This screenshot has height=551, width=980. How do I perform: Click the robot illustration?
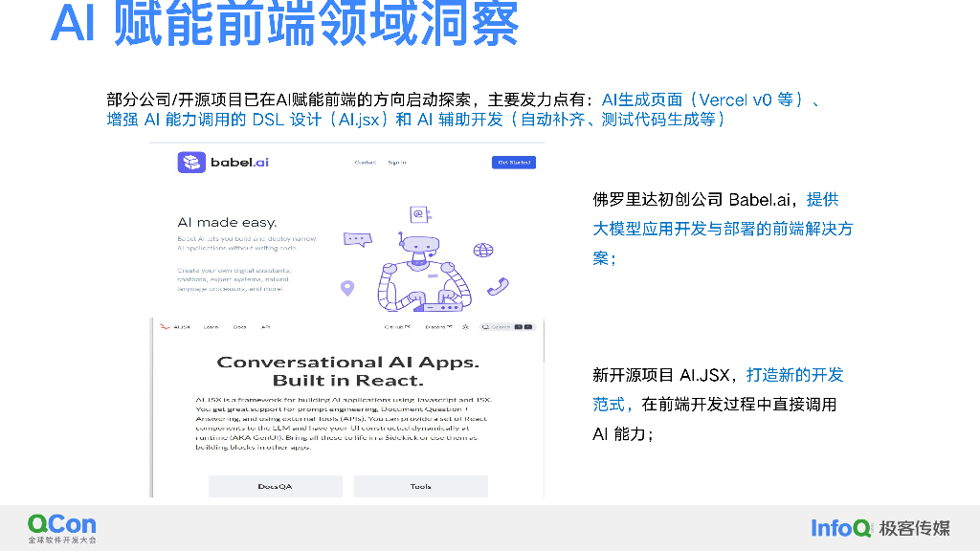(x=424, y=274)
